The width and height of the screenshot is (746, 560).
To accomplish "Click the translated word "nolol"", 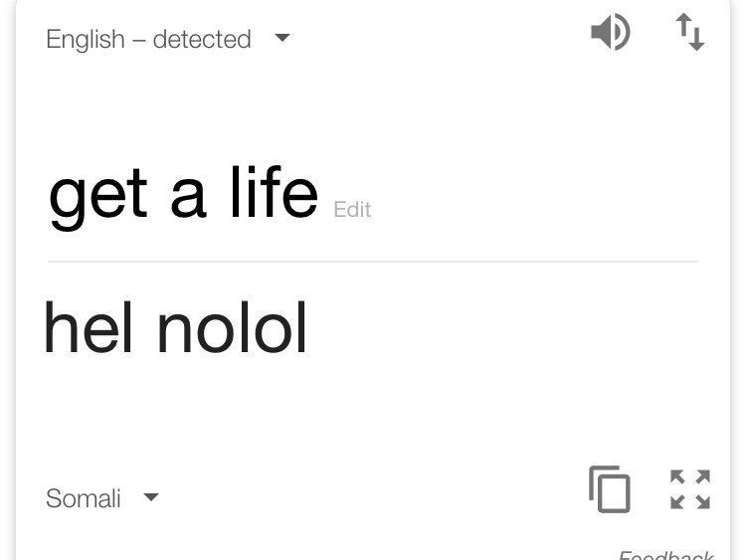I will 233,328.
